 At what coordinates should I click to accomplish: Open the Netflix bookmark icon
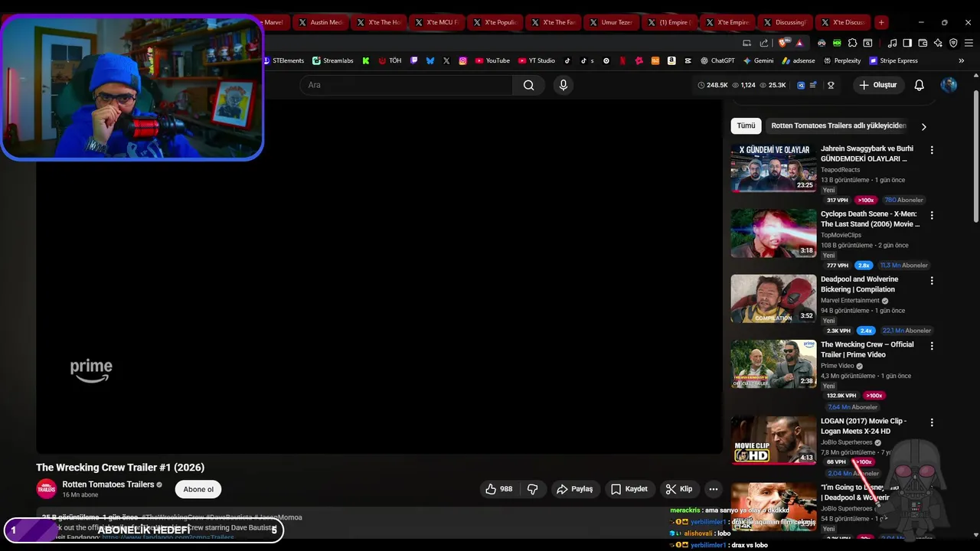pyautogui.click(x=622, y=60)
